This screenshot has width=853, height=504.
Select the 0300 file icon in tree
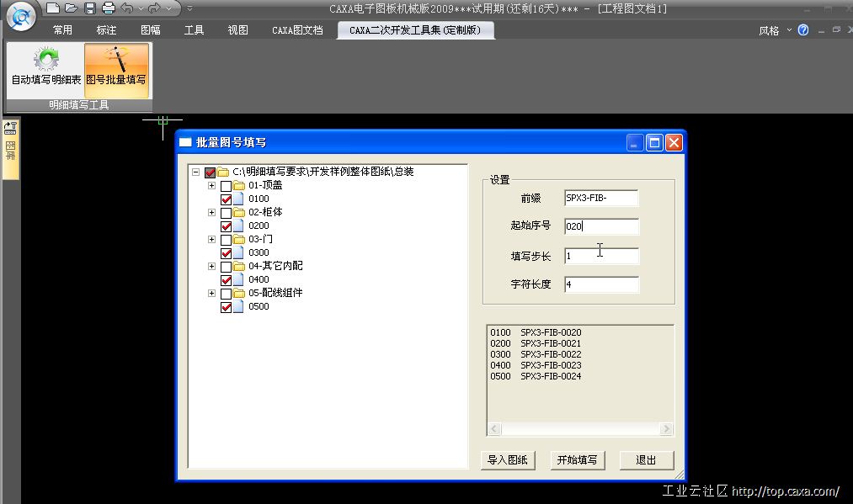click(x=238, y=252)
